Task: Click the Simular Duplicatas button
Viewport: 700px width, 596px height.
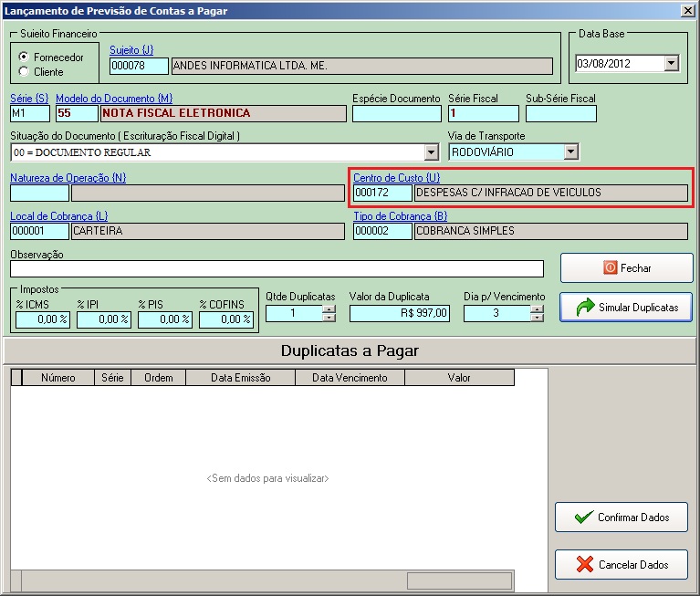Action: click(625, 308)
